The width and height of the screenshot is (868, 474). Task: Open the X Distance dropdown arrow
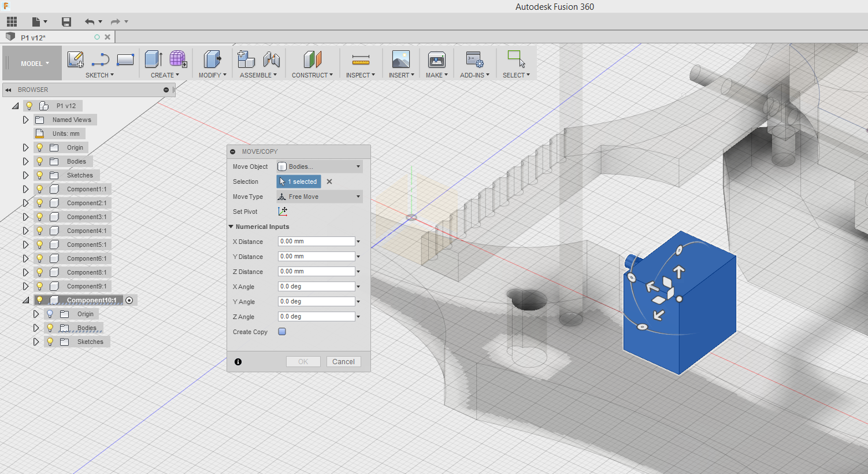click(358, 242)
